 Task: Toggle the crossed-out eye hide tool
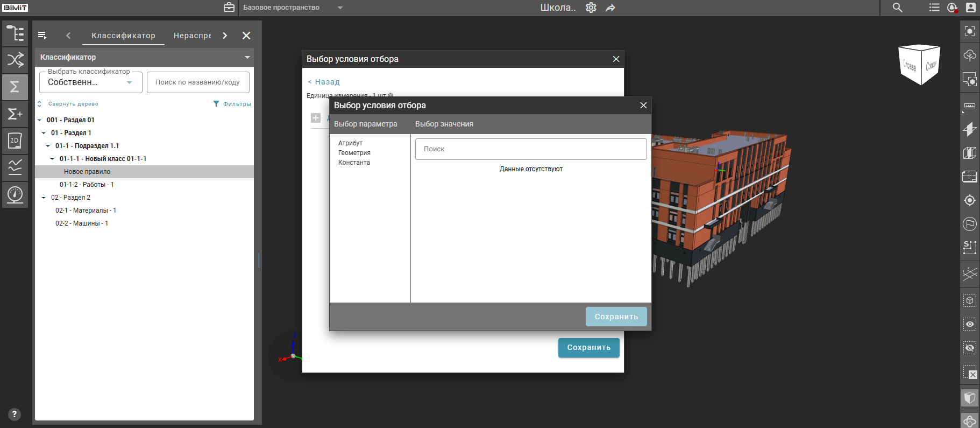[x=970, y=348]
